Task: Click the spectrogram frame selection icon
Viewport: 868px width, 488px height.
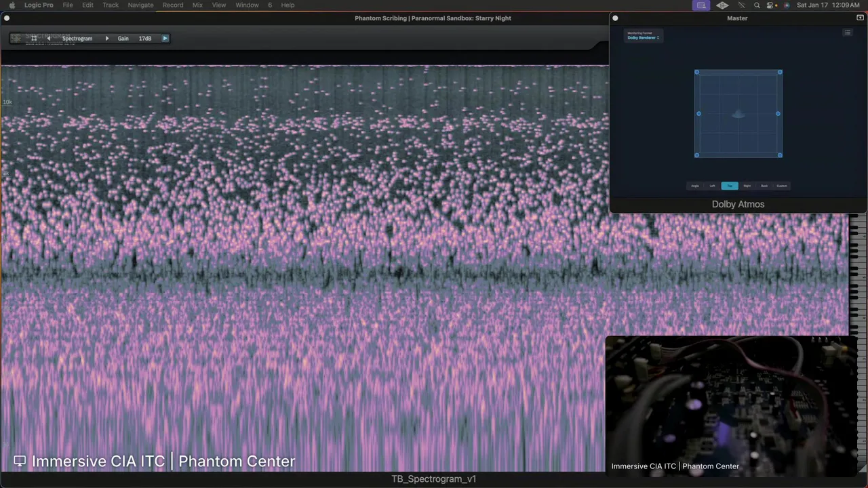Action: [34, 38]
